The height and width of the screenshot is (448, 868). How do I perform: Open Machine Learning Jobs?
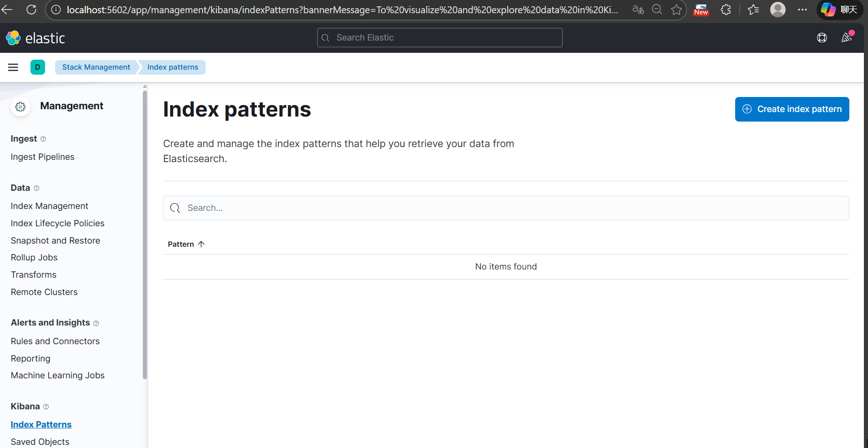pos(58,376)
